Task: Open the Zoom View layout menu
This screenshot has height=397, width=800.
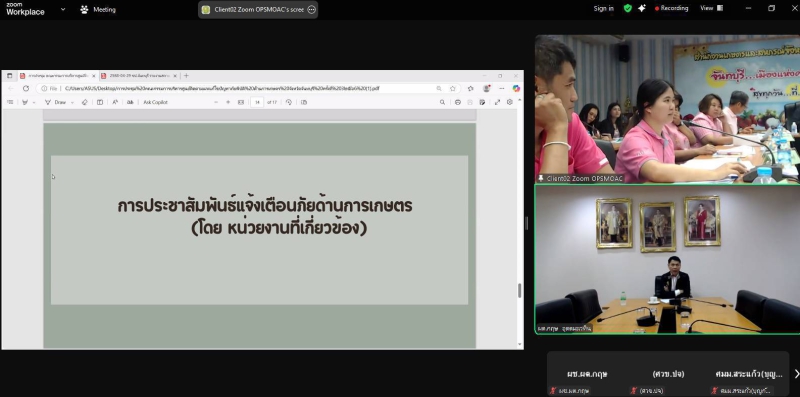Action: click(x=711, y=8)
